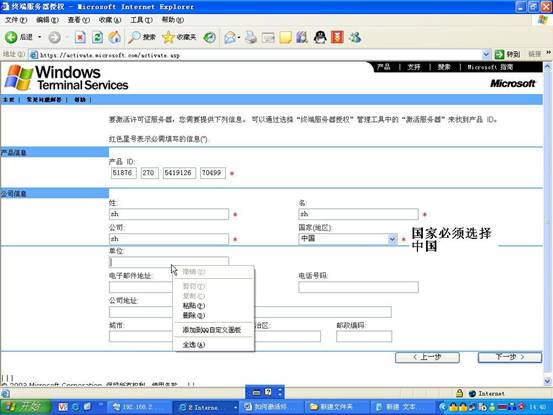Open the 查看 menu
This screenshot has width=553, height=415.
[x=78, y=20]
